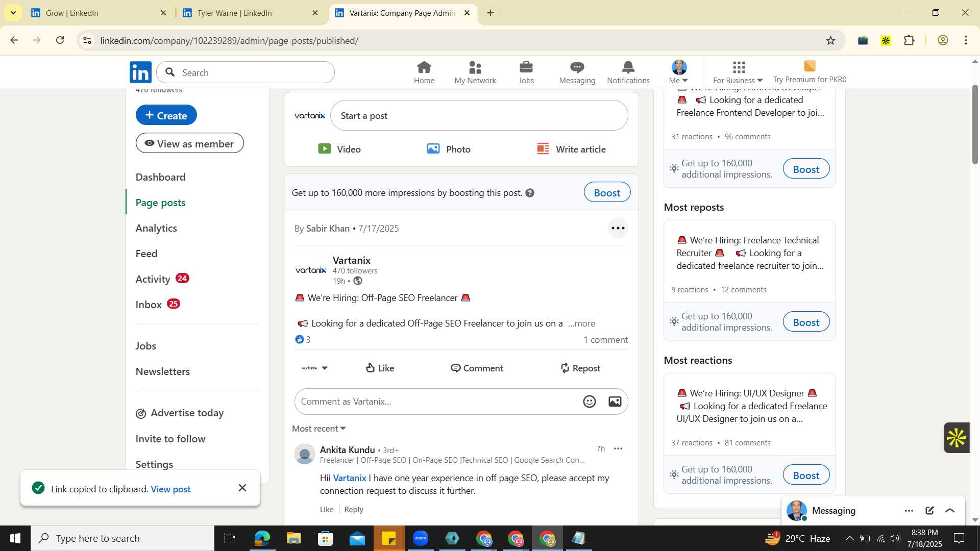The width and height of the screenshot is (980, 551).
Task: Open Jobs in the admin sidebar
Action: (145, 346)
